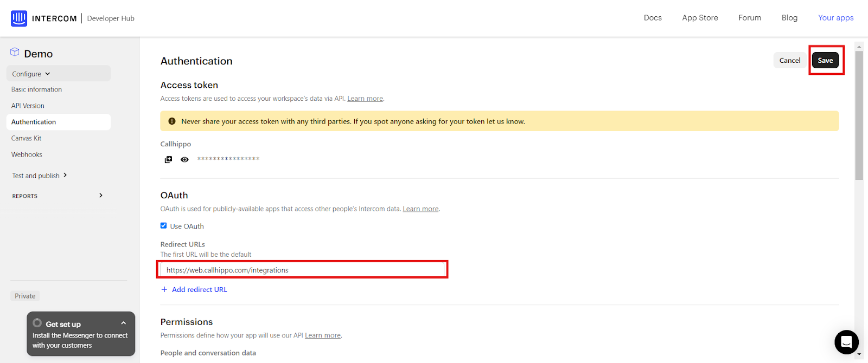Click the scrollbar down arrow
Screen dimensions: 868x363
pyautogui.click(x=859, y=354)
